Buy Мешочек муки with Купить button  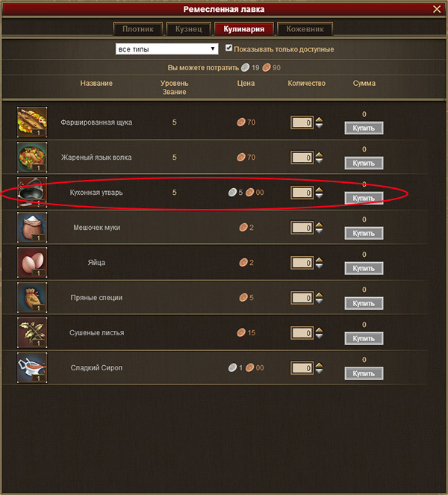(x=364, y=233)
